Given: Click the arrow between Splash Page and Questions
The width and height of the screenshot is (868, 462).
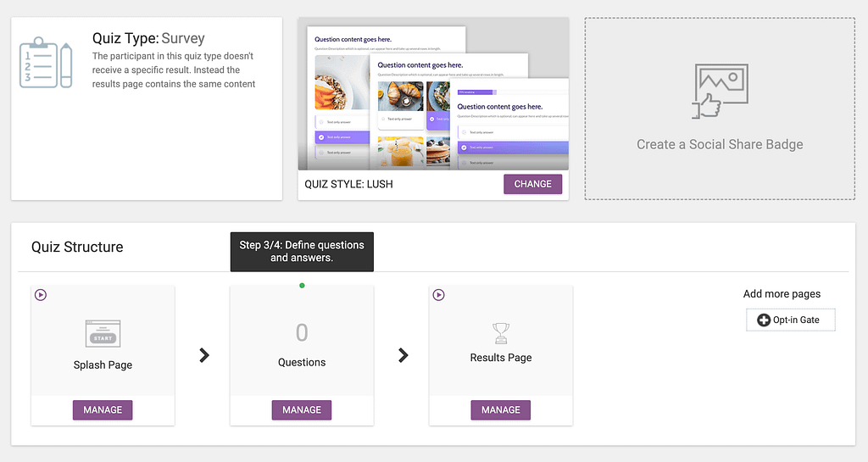Looking at the screenshot, I should pyautogui.click(x=203, y=355).
